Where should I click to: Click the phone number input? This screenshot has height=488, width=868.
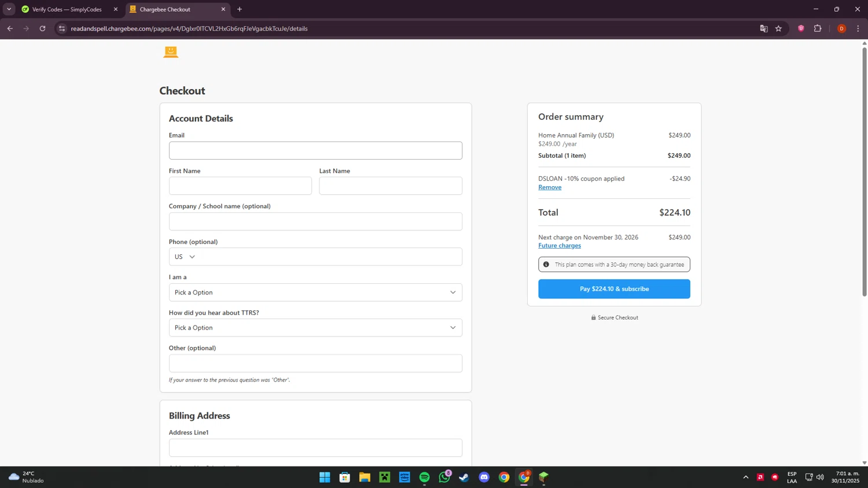[x=330, y=257]
